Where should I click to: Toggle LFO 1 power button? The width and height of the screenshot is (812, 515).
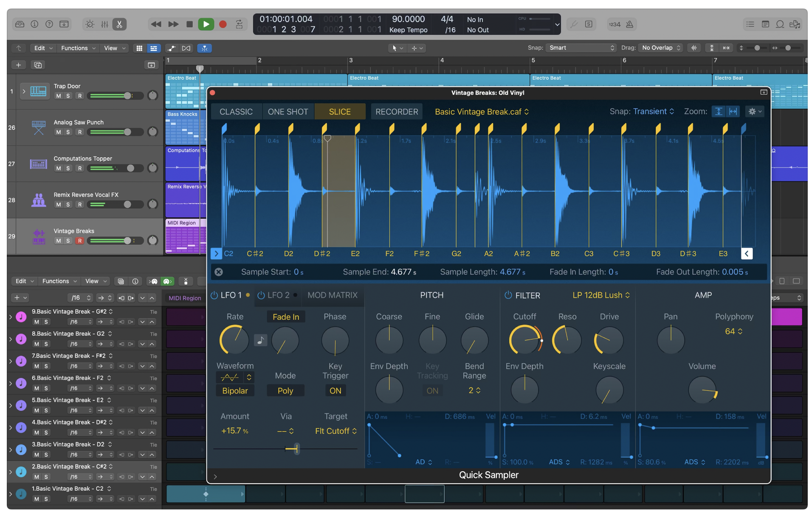[214, 295]
